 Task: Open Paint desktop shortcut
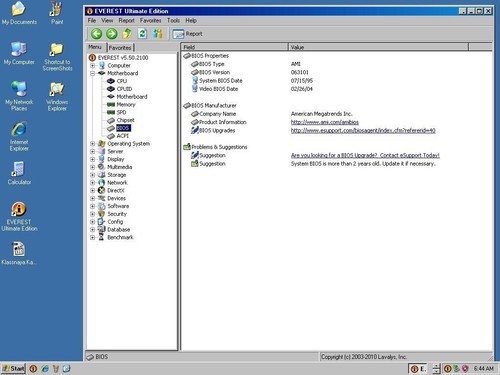click(57, 13)
